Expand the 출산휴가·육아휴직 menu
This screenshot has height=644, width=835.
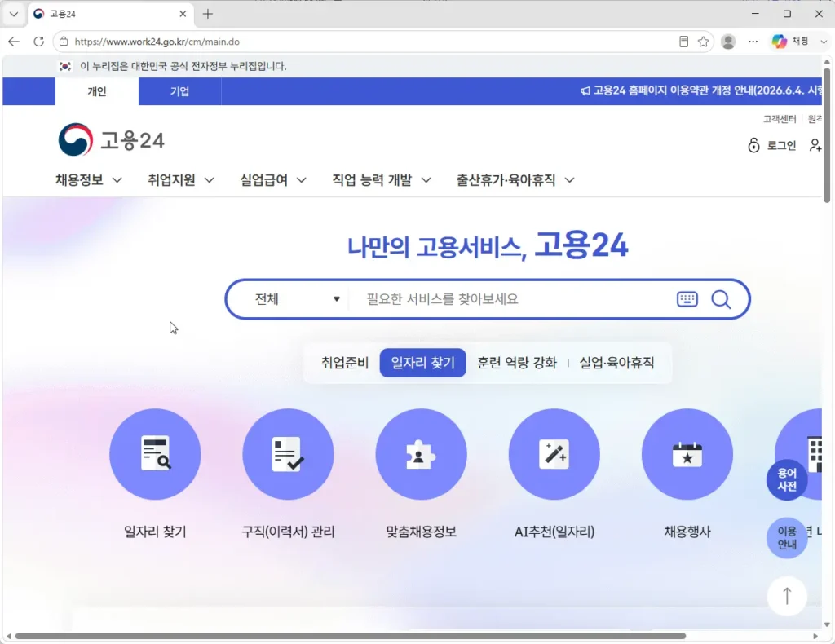pyautogui.click(x=515, y=180)
